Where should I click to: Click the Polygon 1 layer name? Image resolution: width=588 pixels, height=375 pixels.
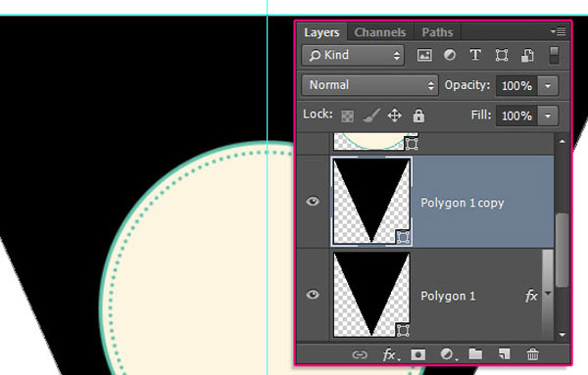[x=448, y=296]
